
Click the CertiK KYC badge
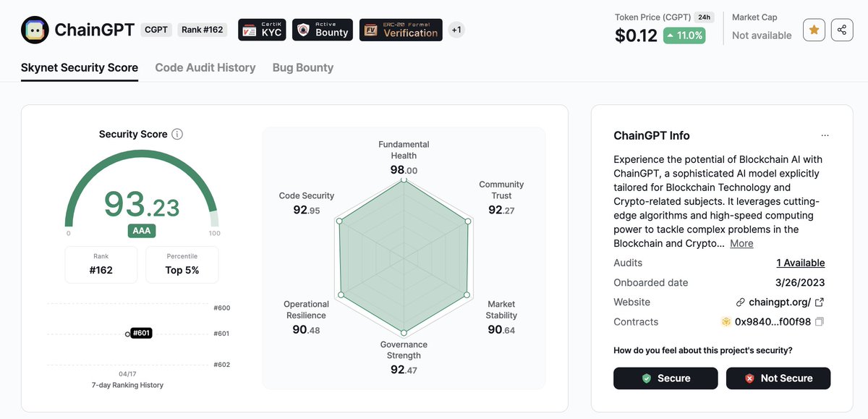262,30
